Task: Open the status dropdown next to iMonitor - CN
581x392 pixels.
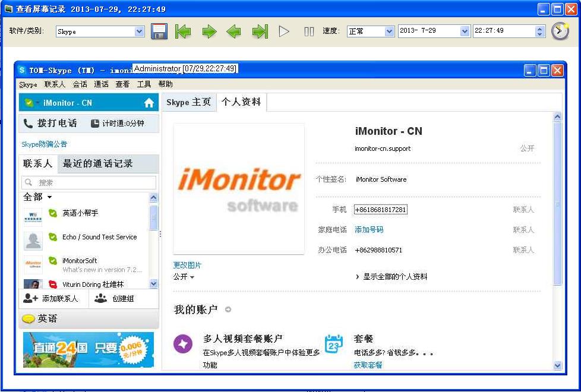Action: 37,103
